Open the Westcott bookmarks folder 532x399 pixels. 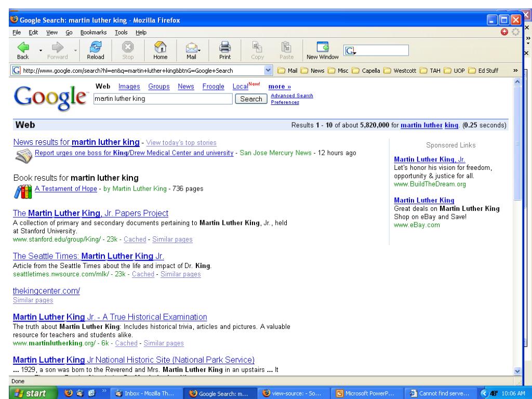tap(400, 71)
